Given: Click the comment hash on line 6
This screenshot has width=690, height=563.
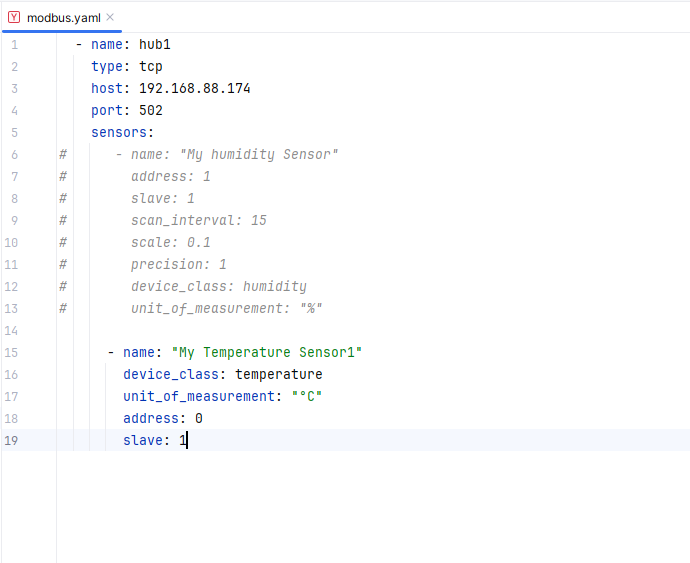Looking at the screenshot, I should [63, 154].
